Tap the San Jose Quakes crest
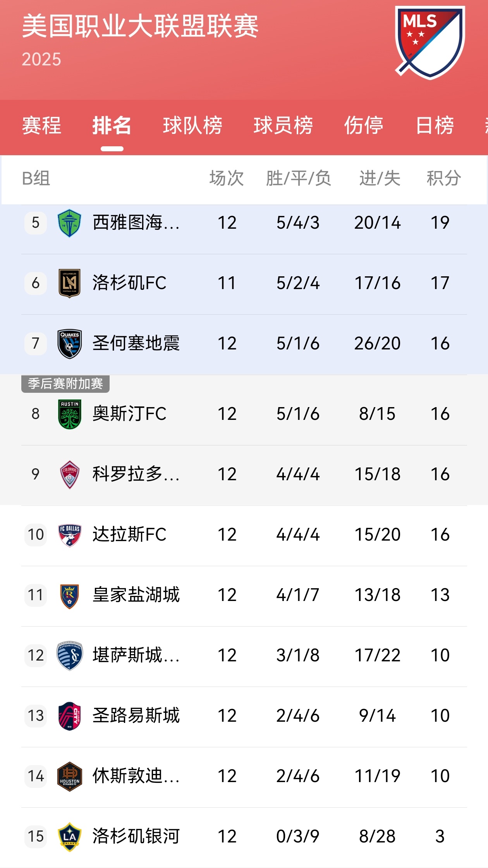This screenshot has height=868, width=488. coord(69,344)
